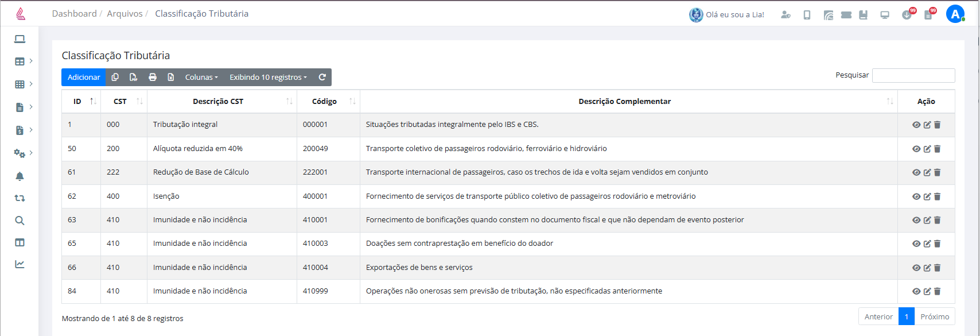Viewport: 980px width, 336px height.
Task: View the row 410003 with the eye icon
Action: 916,244
